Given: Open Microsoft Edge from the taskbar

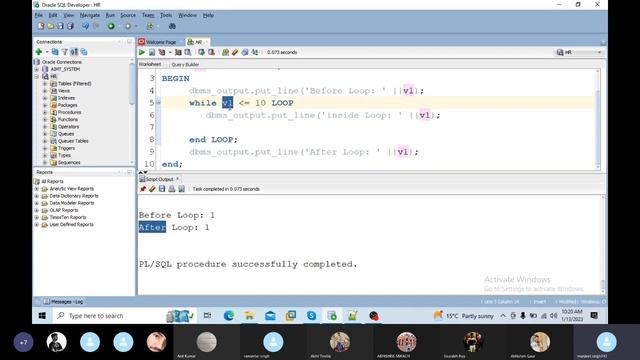Looking at the screenshot, I should 229,316.
